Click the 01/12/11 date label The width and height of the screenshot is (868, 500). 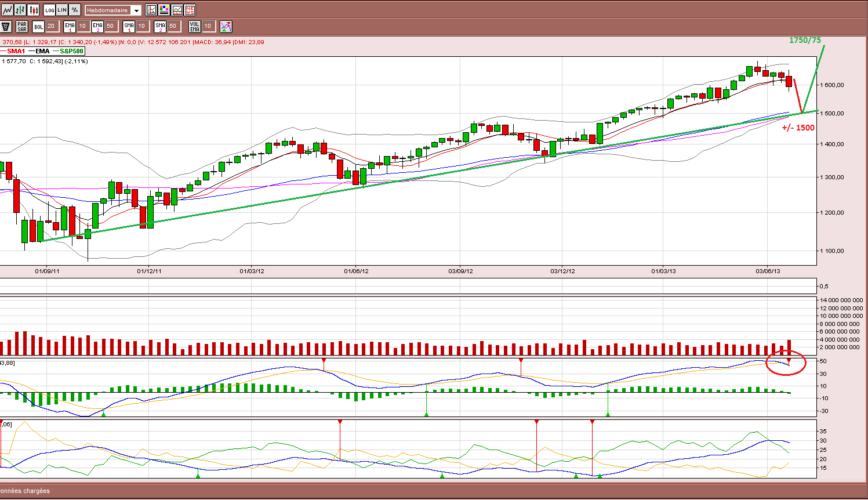(x=149, y=271)
